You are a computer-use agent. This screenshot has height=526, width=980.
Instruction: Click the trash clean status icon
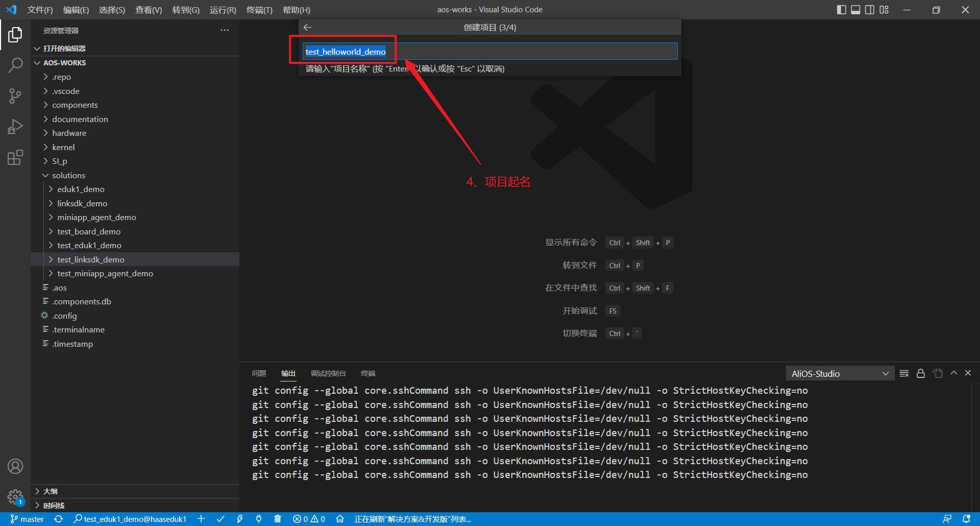tap(278, 519)
